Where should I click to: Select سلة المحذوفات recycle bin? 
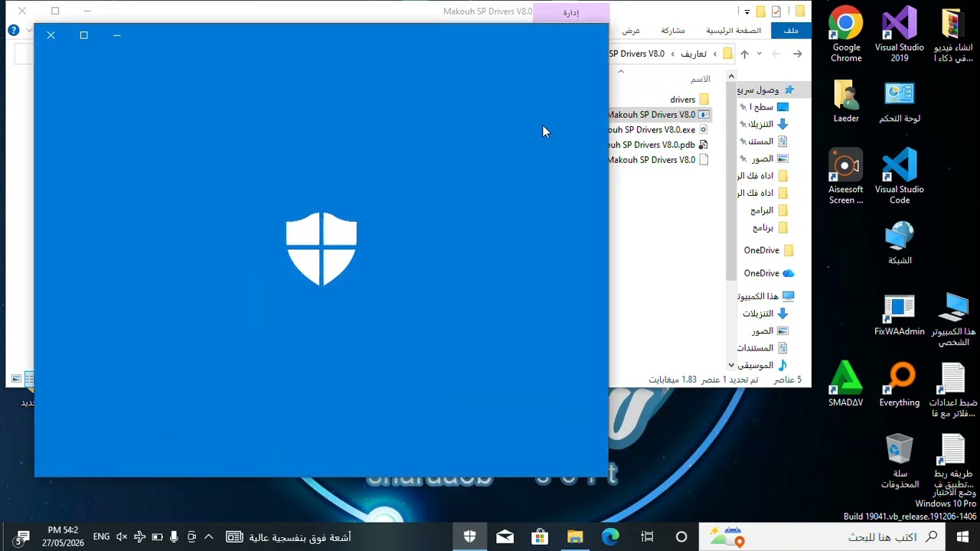click(900, 461)
